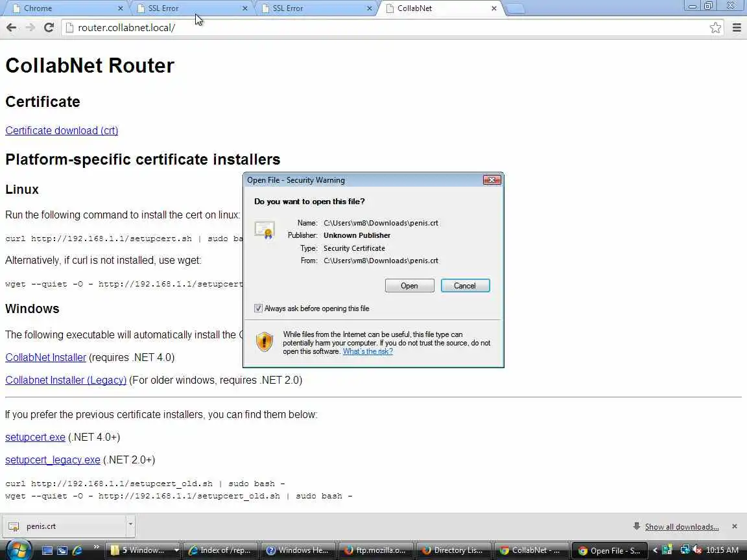This screenshot has width=747, height=560.
Task: Click Open in Security Warning dialog
Action: tap(409, 286)
